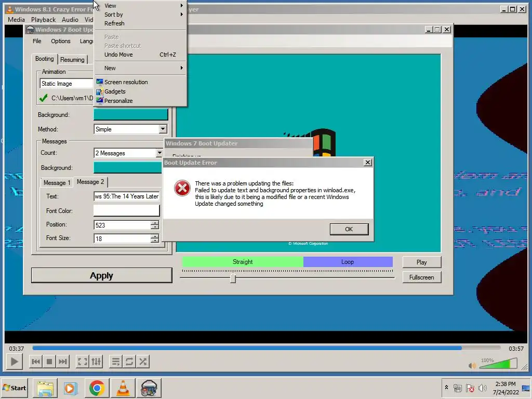Viewport: 532px width, 399px height.
Task: Adjust the VLC volume slider
Action: [x=498, y=363]
